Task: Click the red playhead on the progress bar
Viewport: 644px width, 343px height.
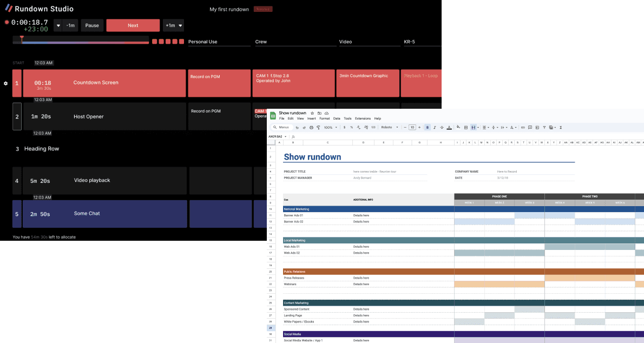Action: point(22,39)
